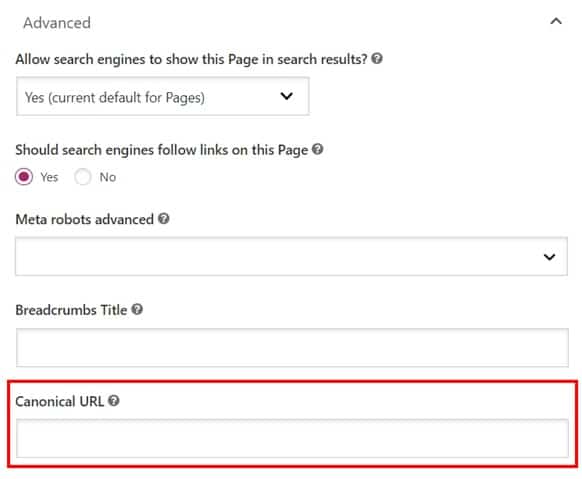This screenshot has width=582, height=479.
Task: Focus the Breadcrumbs Title input field
Action: [292, 348]
